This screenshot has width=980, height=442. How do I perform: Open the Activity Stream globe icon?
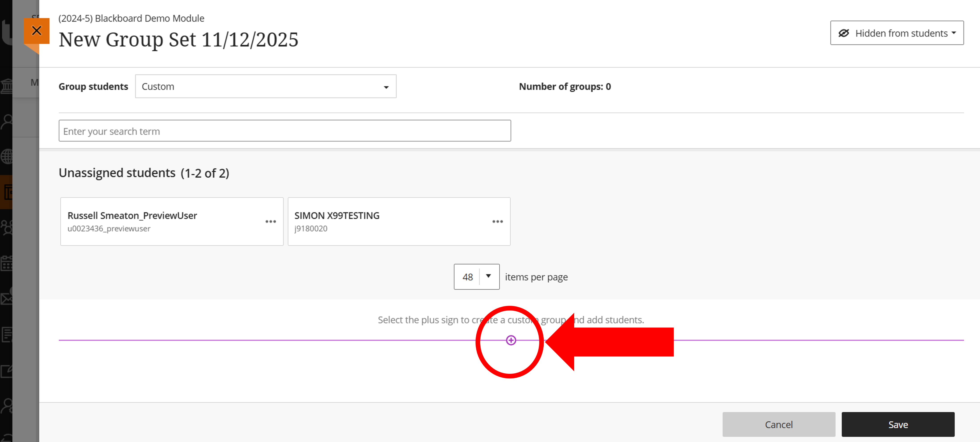[6, 156]
